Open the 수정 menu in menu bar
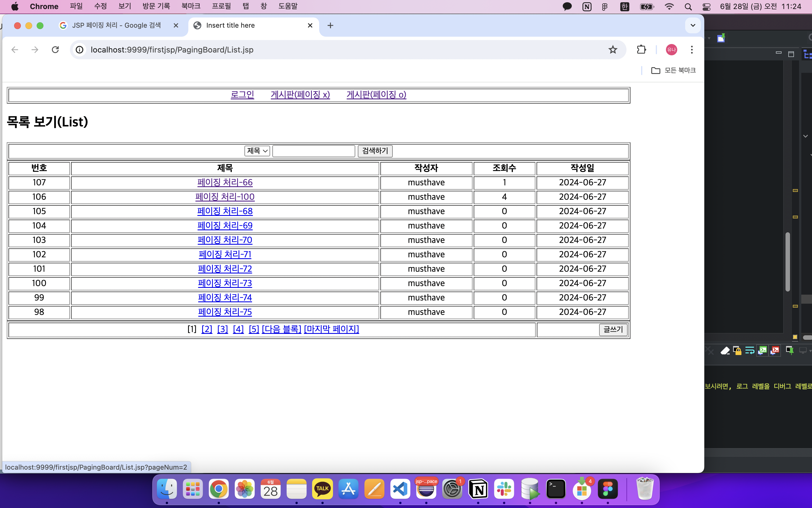Viewport: 812px width, 508px height. click(100, 6)
